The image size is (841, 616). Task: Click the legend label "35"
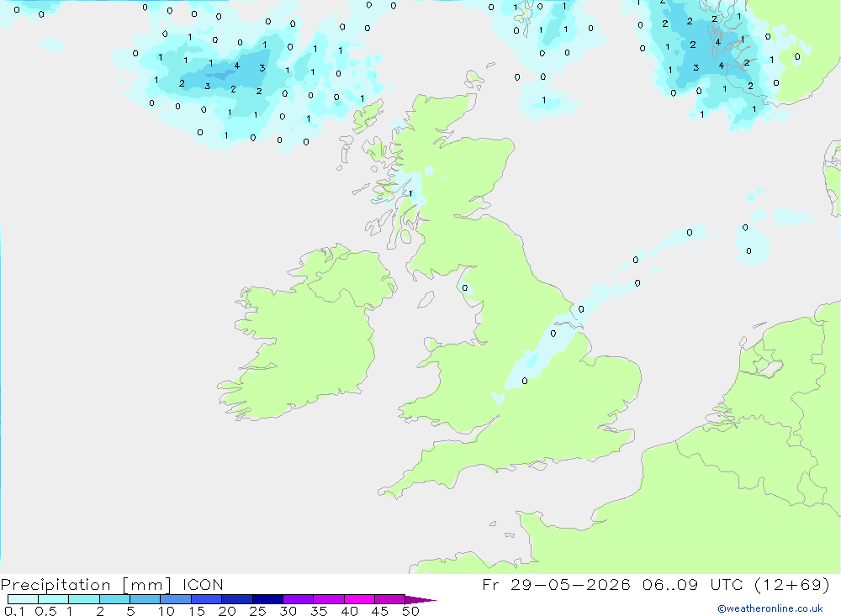click(x=319, y=611)
